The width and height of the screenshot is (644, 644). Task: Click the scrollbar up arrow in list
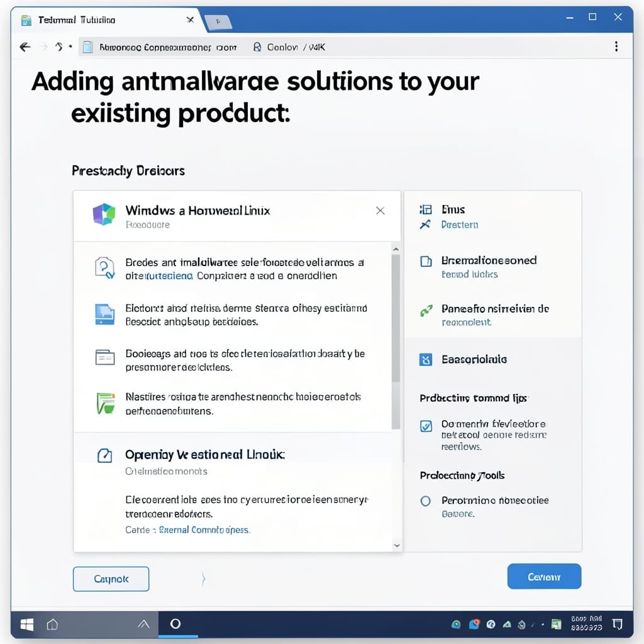tap(396, 249)
